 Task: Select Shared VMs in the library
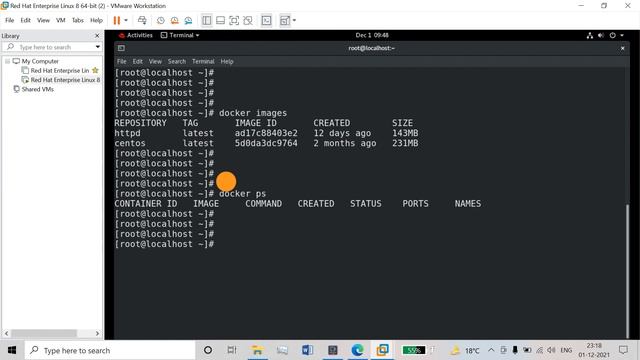tap(38, 89)
